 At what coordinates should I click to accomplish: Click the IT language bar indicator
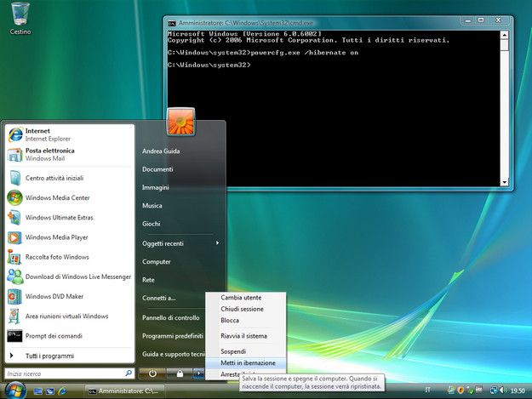427,390
